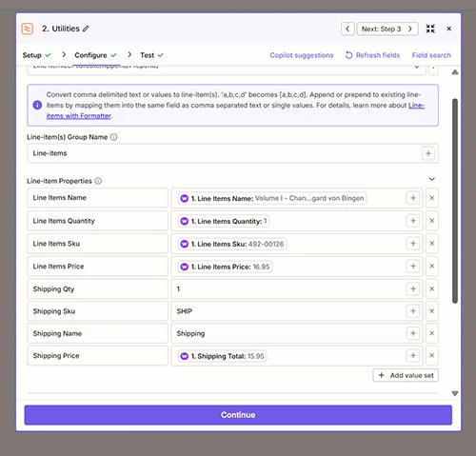Remove the Shipping Price row
The image size is (476, 456).
tap(431, 356)
